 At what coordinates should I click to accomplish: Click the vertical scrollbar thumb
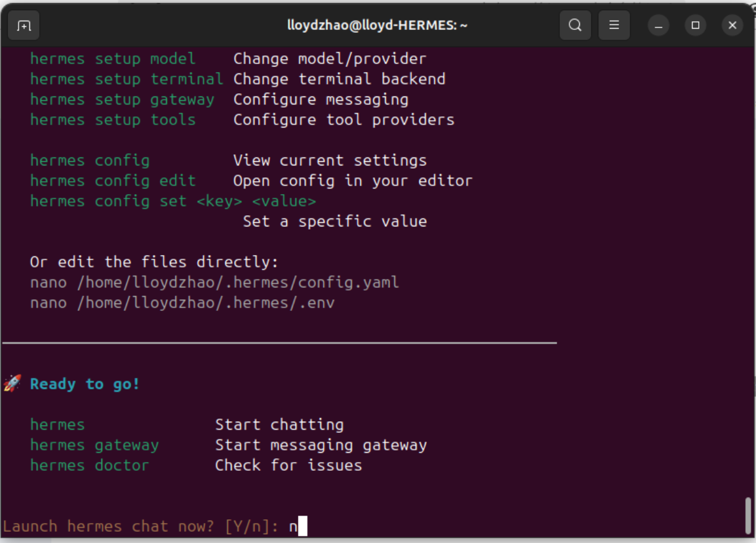(749, 516)
